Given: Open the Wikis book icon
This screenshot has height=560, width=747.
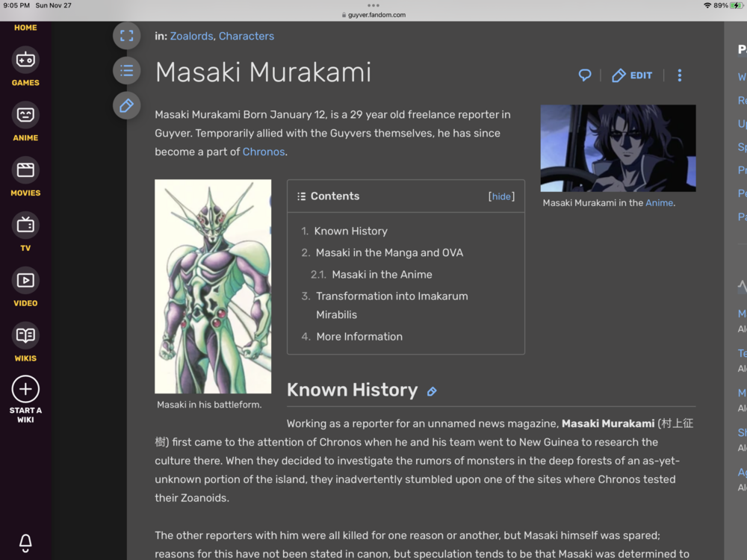Looking at the screenshot, I should (x=25, y=335).
